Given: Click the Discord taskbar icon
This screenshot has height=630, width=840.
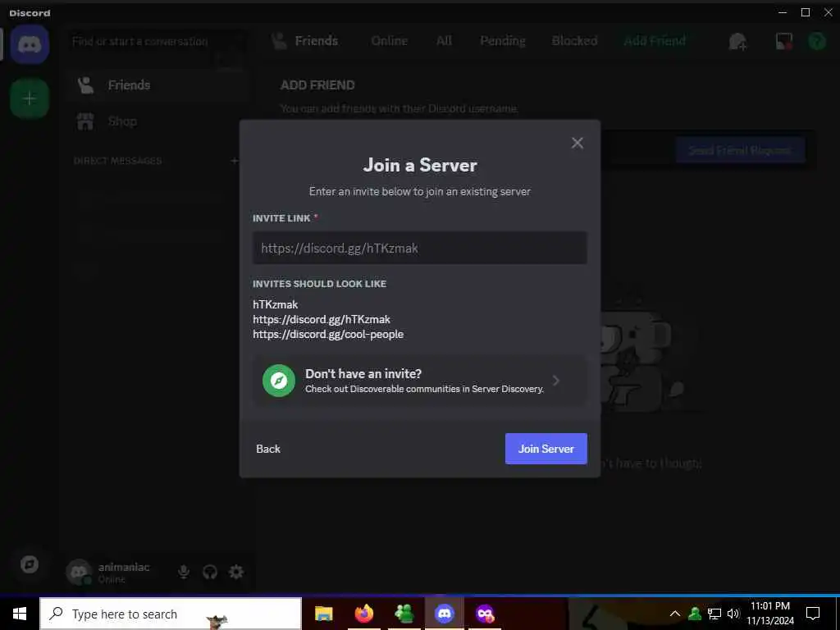Looking at the screenshot, I should pos(445,614).
